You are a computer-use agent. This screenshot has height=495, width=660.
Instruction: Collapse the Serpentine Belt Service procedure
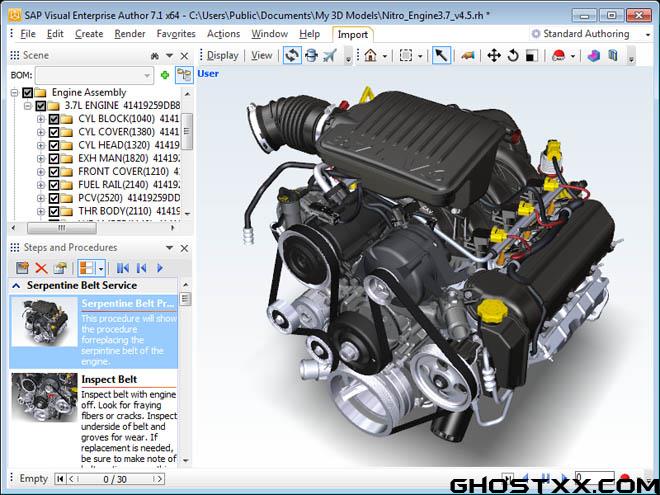click(x=16, y=286)
